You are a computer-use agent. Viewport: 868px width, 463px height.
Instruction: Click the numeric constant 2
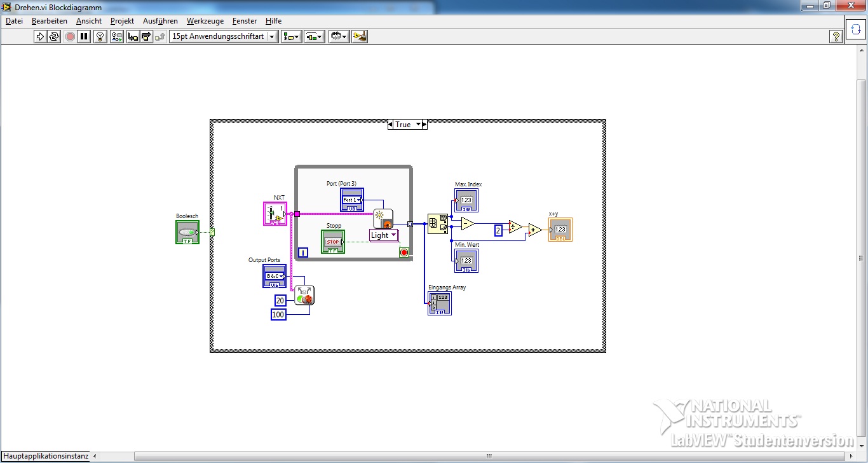pyautogui.click(x=498, y=230)
